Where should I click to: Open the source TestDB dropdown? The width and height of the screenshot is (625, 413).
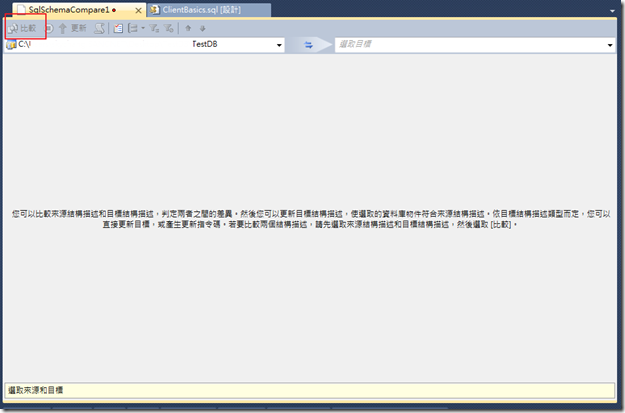pyautogui.click(x=279, y=45)
